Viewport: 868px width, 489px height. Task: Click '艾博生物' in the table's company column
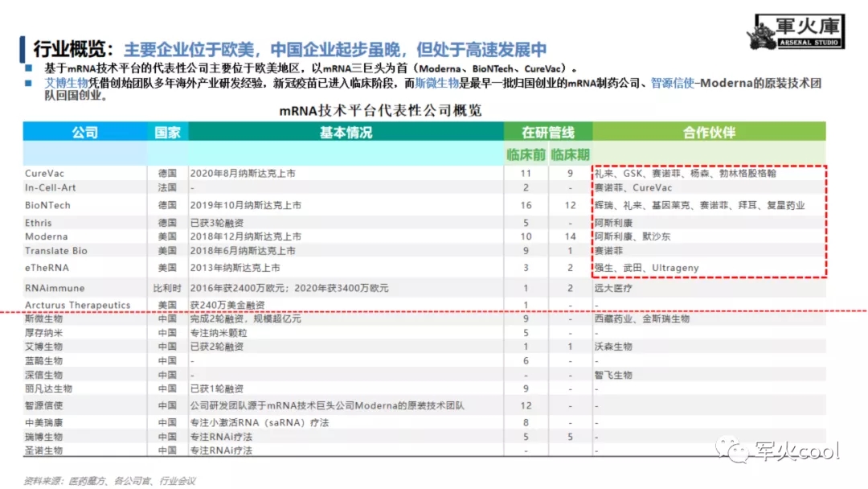coord(43,347)
